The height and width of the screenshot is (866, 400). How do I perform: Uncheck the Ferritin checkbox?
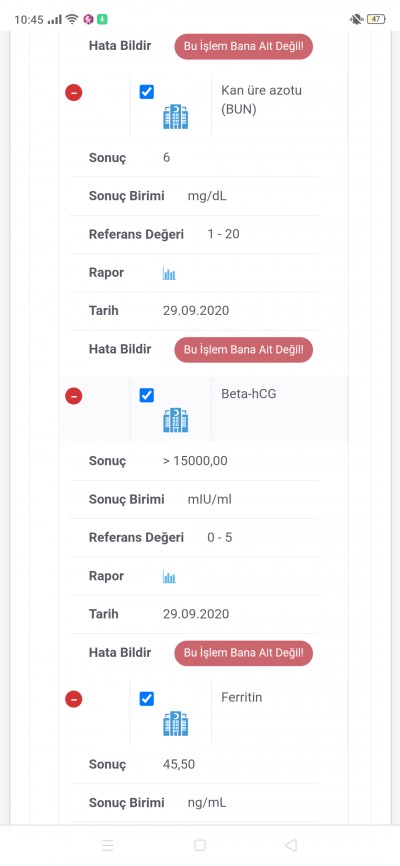[146, 699]
